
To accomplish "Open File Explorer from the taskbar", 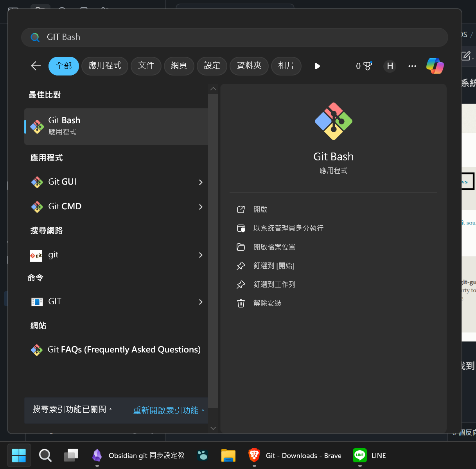I will click(228, 455).
